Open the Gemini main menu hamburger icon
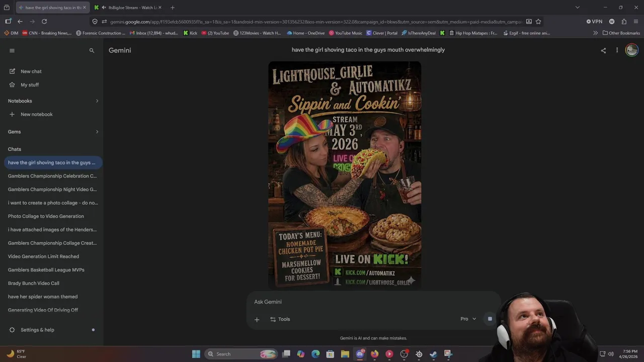 coord(12,50)
